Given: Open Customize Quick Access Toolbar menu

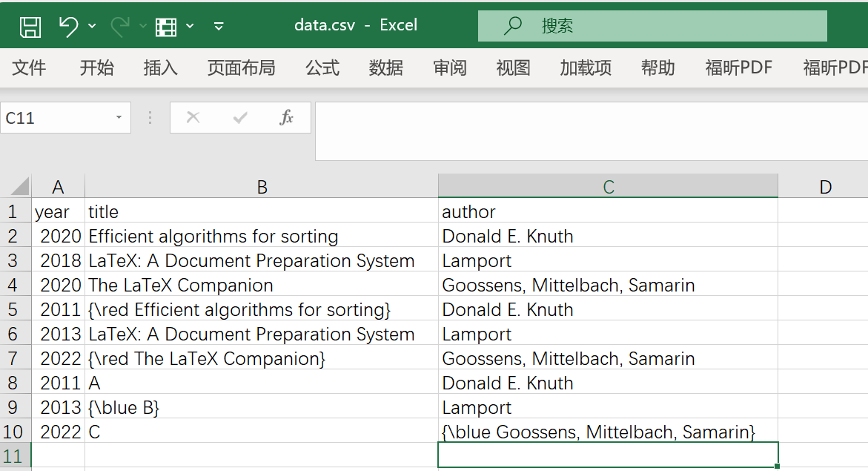Looking at the screenshot, I should [x=219, y=26].
